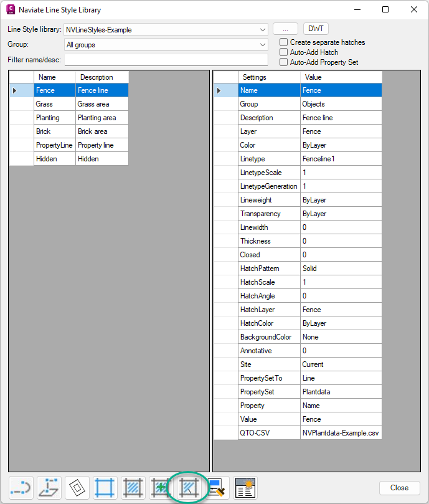Click the Civil 3D app icon in title bar
This screenshot has width=429, height=504.
tap(11, 9)
